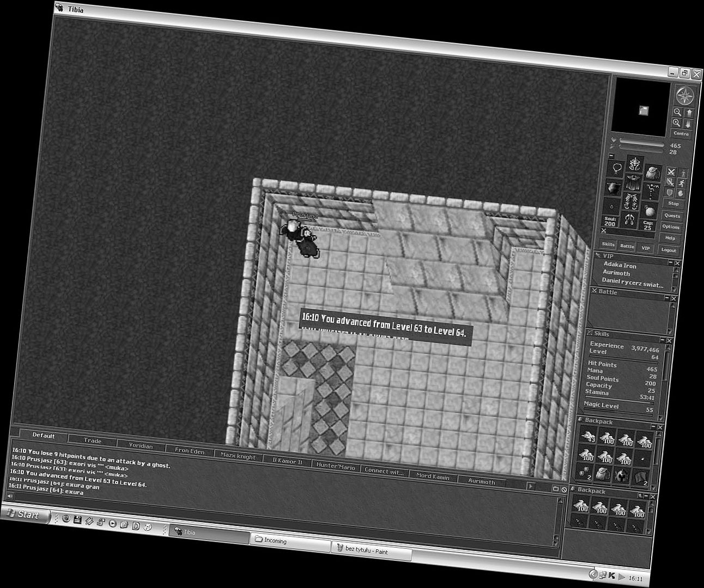Toggle chat volume button left of input
Screen dimensions: 704x588
coord(9,495)
